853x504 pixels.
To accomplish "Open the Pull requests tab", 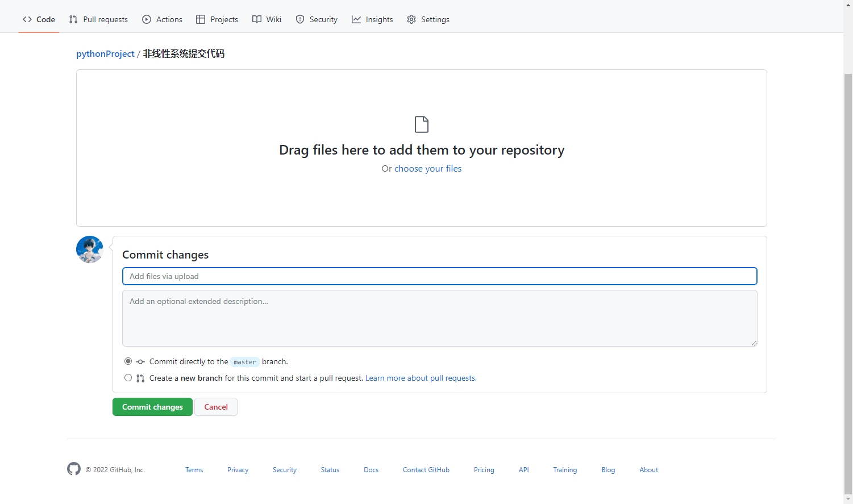I will [98, 19].
